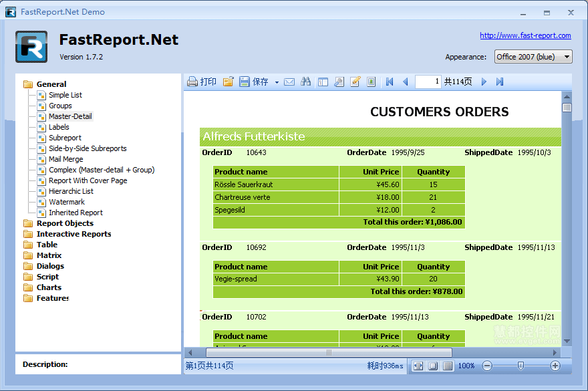Image resolution: width=588 pixels, height=391 pixels.
Task: Open the Labels report
Action: [59, 127]
